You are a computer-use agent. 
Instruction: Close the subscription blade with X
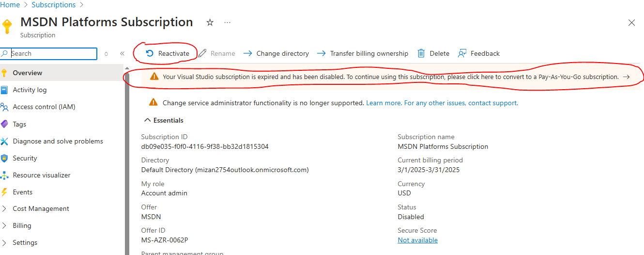pyautogui.click(x=631, y=22)
